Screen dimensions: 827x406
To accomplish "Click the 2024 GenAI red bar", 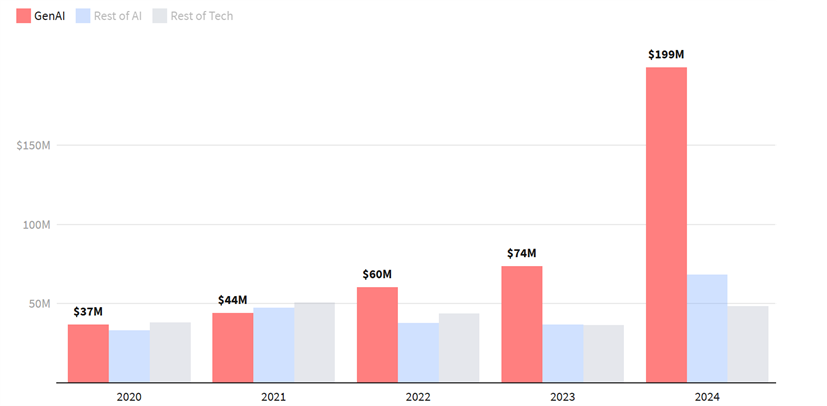I will [x=666, y=224].
